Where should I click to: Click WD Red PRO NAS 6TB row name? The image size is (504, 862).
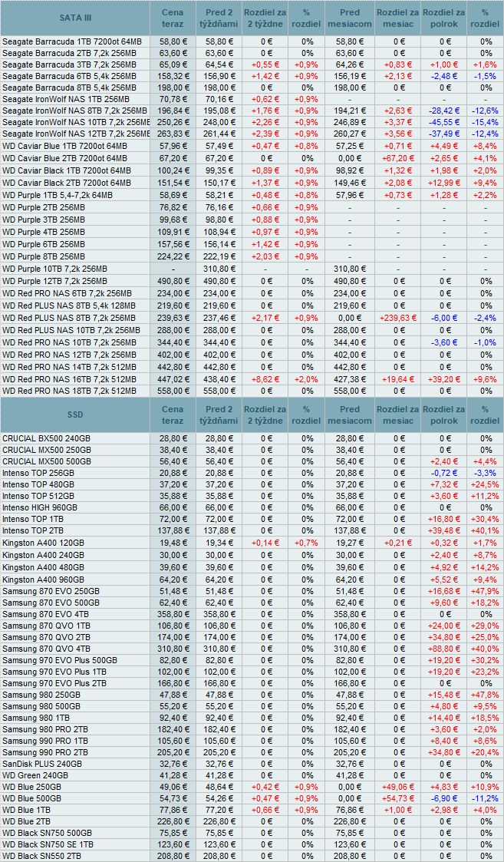(67, 293)
